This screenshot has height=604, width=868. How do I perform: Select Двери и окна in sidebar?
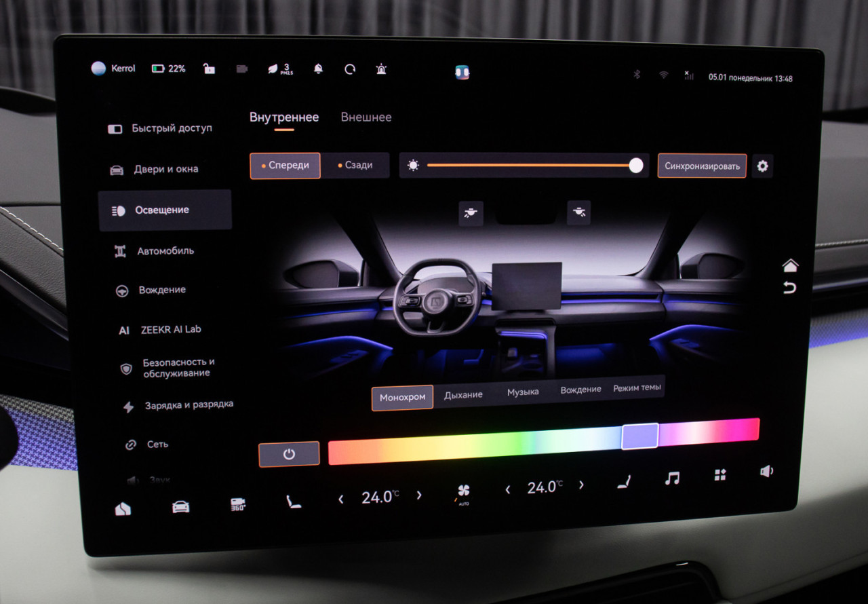[165, 170]
